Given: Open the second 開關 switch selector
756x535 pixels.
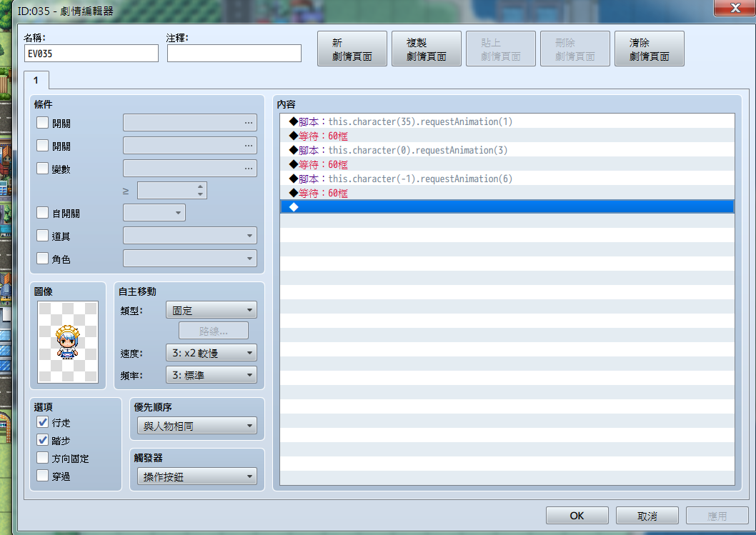Looking at the screenshot, I should coord(190,145).
